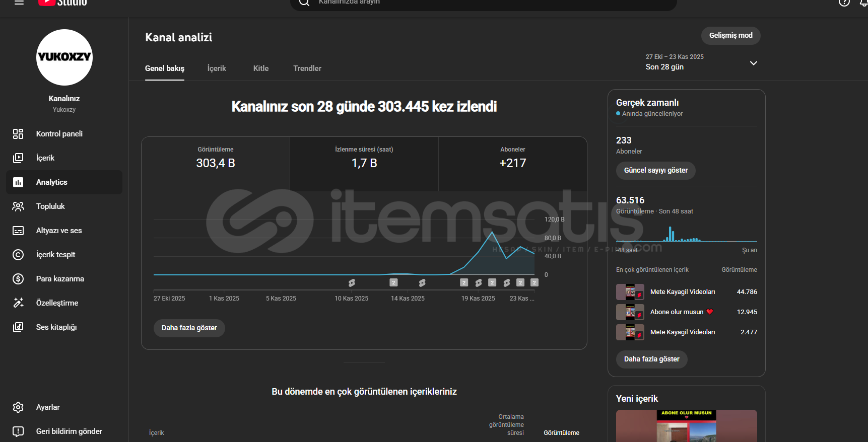
Task: Click the 48-hour real-time views bar chart
Action: coord(687,234)
